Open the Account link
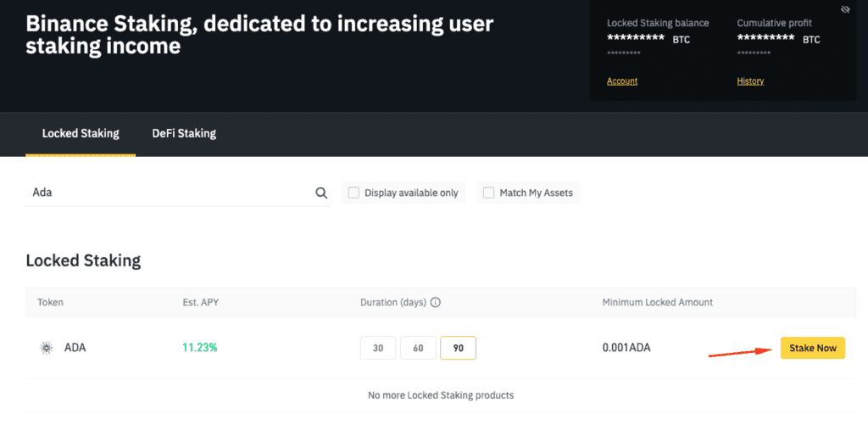This screenshot has height=425, width=868. pyautogui.click(x=622, y=81)
